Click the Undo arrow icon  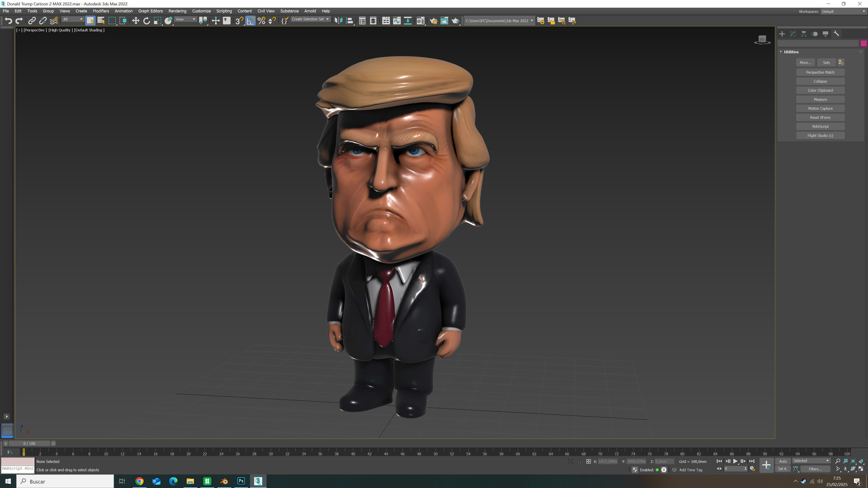(x=8, y=21)
